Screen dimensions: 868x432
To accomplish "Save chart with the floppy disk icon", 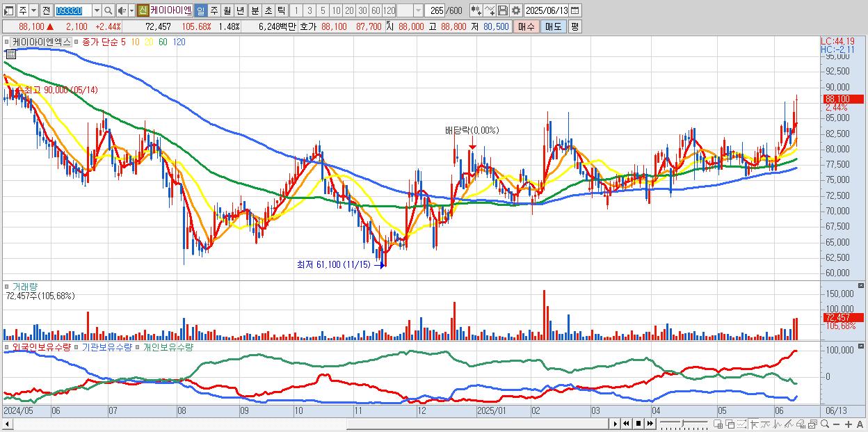I will 503,10.
